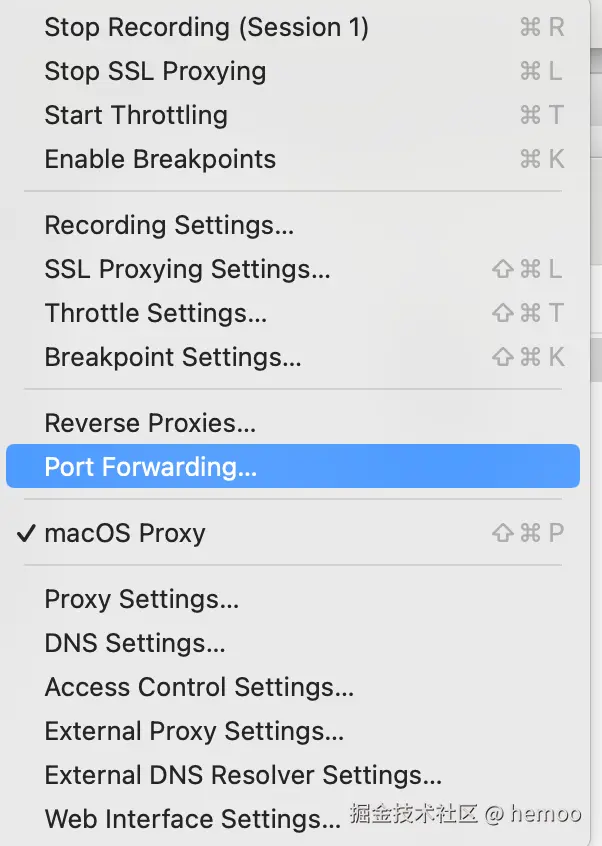Select the Reverse Proxies entry
Screen dimensions: 602x846
click(150, 423)
